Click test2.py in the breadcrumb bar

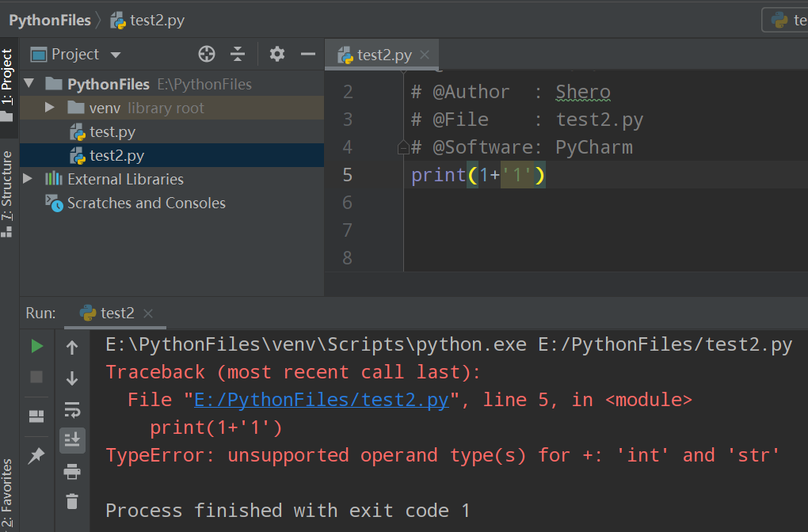point(147,20)
